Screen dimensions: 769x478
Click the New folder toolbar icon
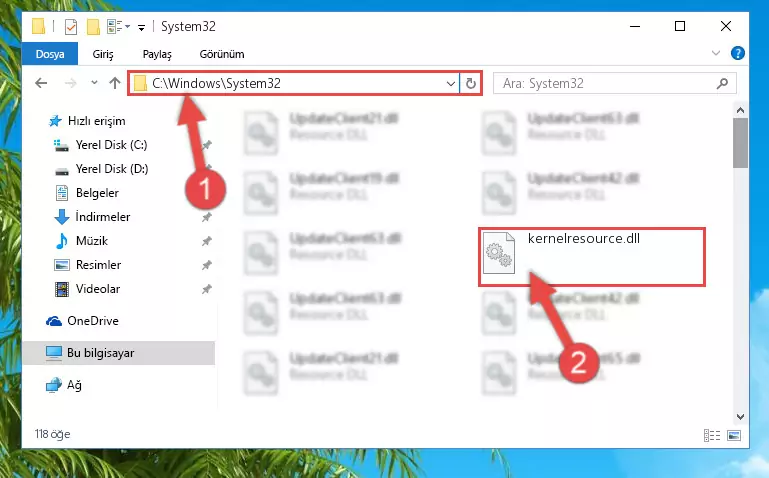point(93,26)
